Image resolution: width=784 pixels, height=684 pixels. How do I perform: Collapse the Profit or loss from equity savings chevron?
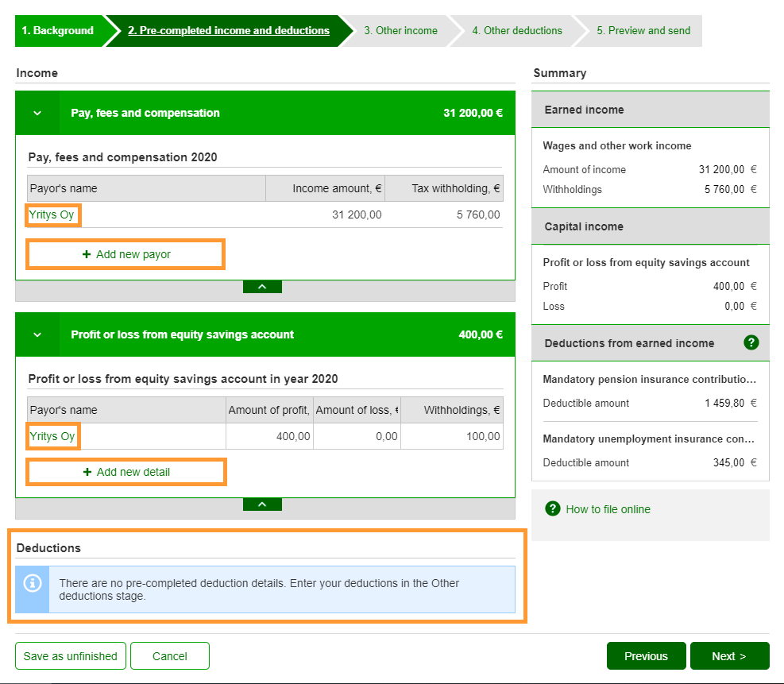coord(37,334)
